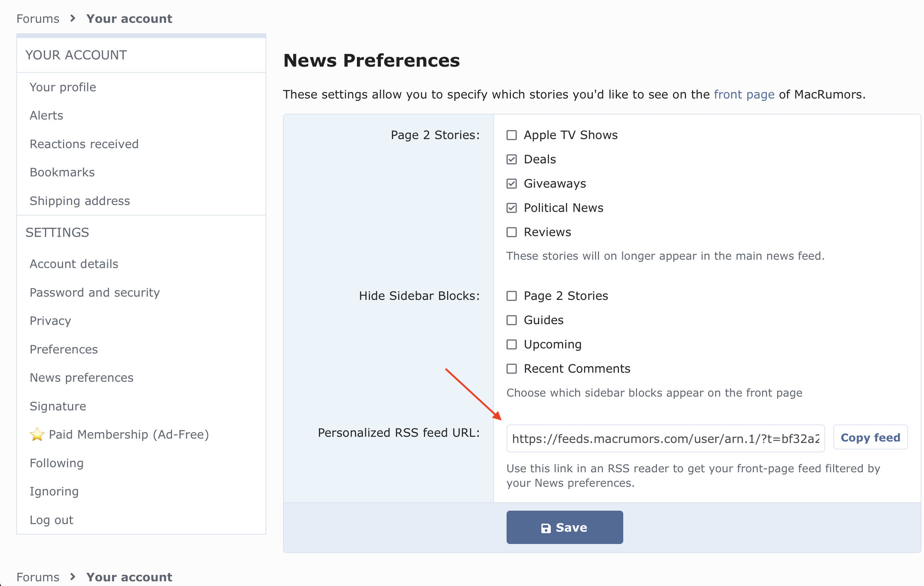Uncheck the Deals checkbox

(512, 159)
